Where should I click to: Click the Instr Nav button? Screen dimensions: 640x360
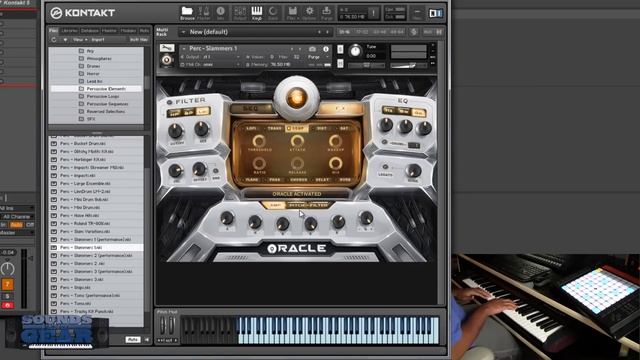139,40
